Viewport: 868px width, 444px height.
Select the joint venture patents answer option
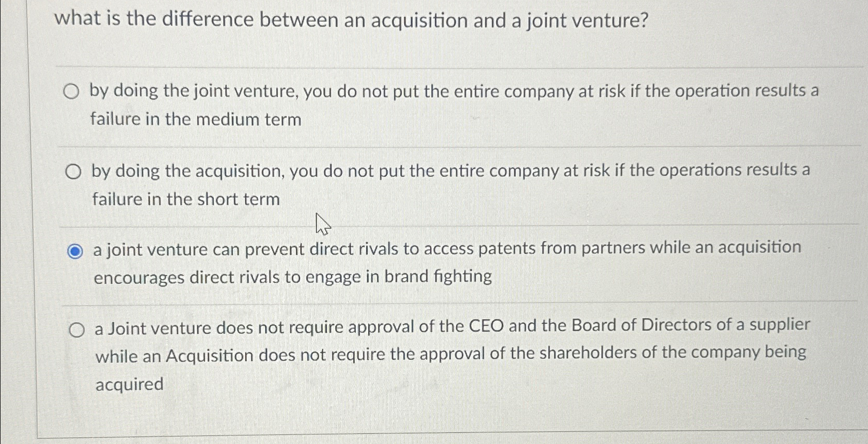click(74, 251)
